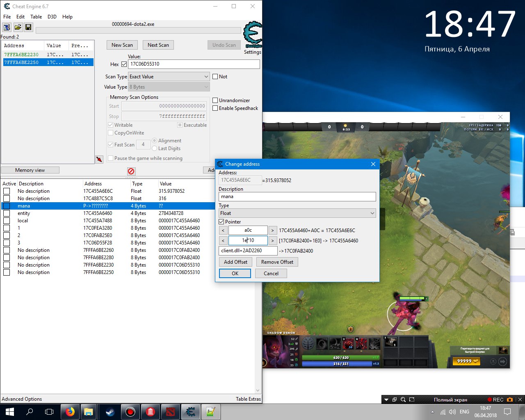Click the open file folder icon
The image size is (525, 420).
coord(18,27)
